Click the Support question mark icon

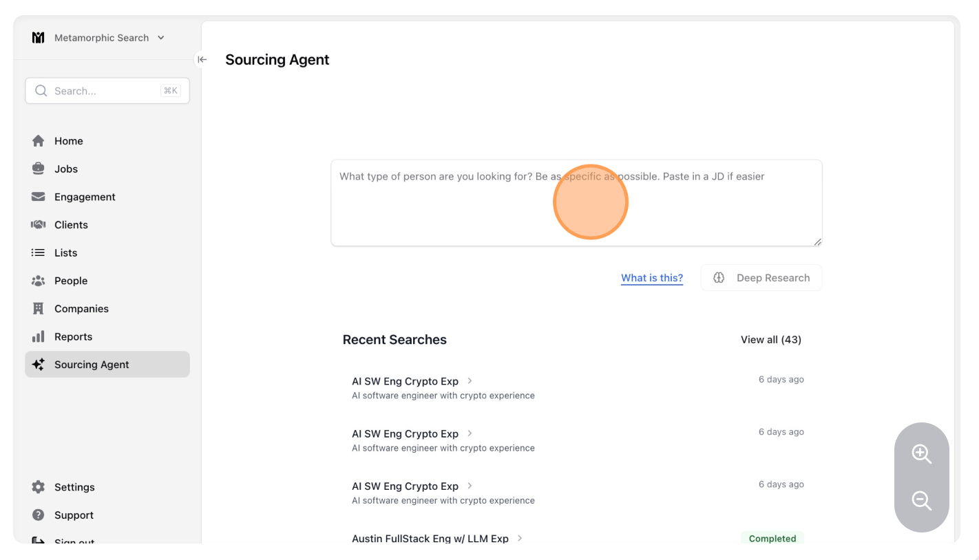tap(39, 515)
